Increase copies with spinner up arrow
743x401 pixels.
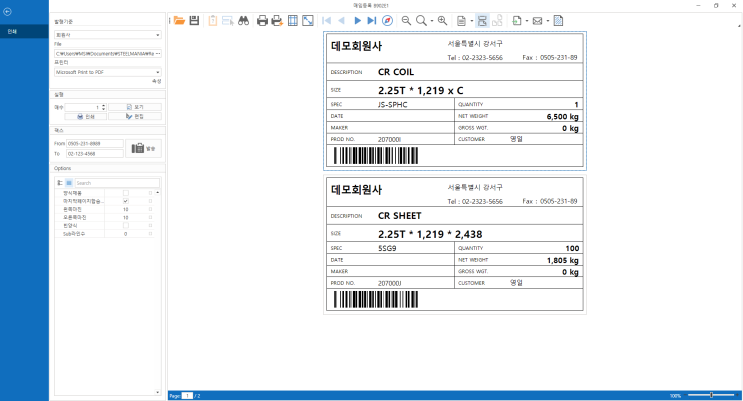coord(104,106)
